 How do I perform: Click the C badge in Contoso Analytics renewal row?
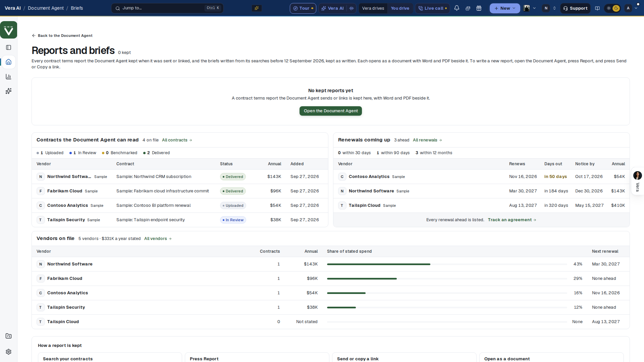point(342,177)
